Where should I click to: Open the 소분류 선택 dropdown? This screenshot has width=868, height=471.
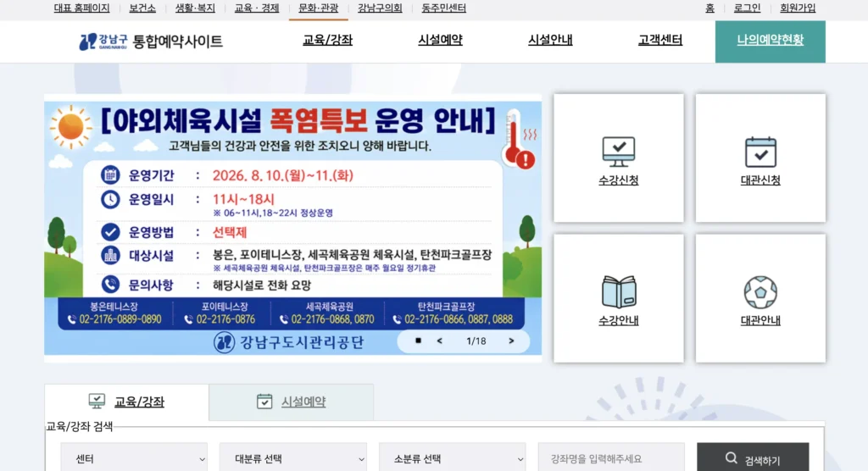(453, 458)
